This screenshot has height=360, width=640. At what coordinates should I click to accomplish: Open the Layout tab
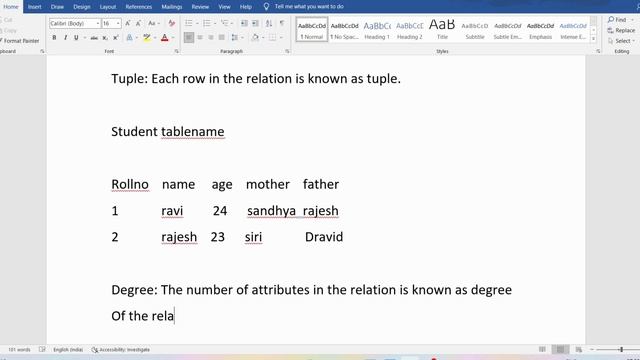coord(108,7)
